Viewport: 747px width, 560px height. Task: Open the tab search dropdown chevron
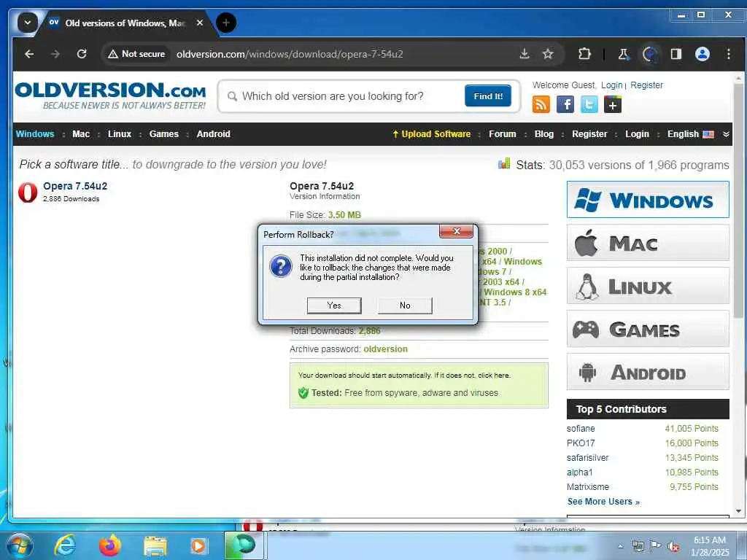point(28,23)
